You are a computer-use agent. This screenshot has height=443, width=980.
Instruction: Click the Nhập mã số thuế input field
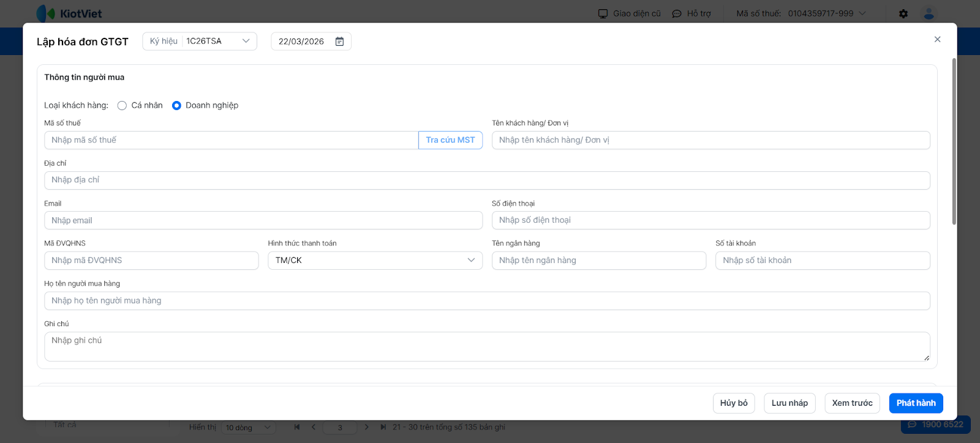(231, 140)
